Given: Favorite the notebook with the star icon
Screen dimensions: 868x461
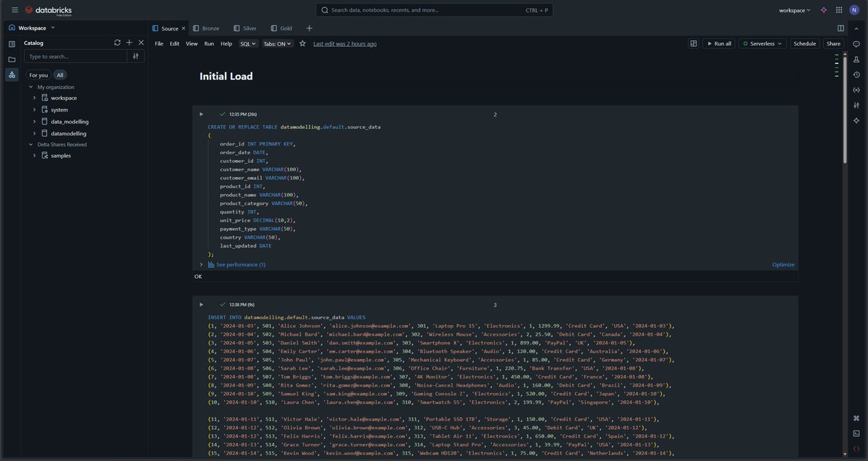Looking at the screenshot, I should (x=302, y=43).
